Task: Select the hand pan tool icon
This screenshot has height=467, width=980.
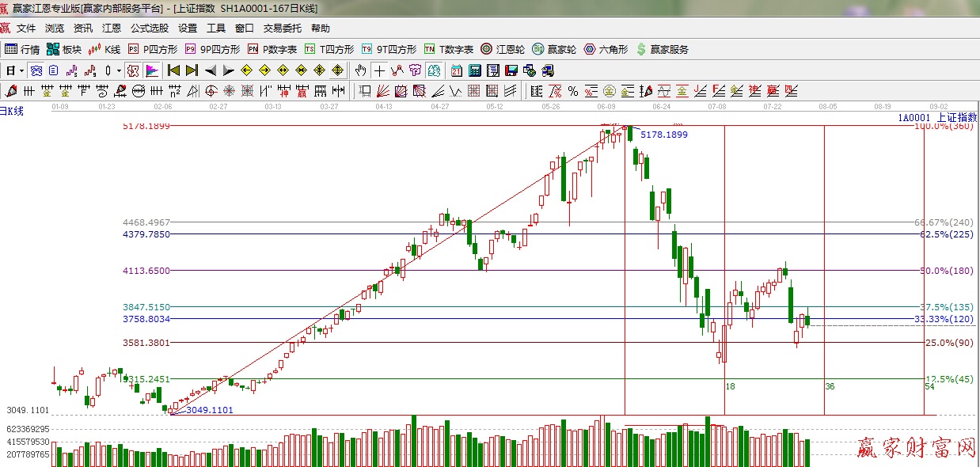Action: [x=361, y=70]
